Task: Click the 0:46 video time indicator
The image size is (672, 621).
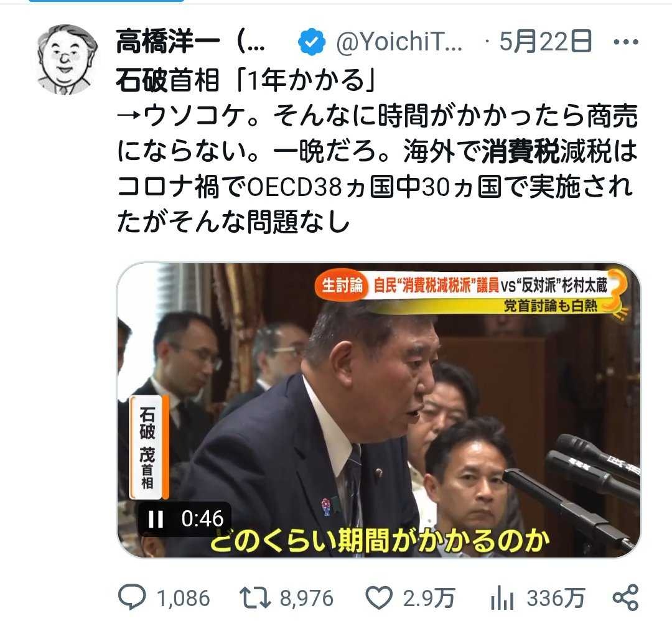Action: click(x=202, y=519)
